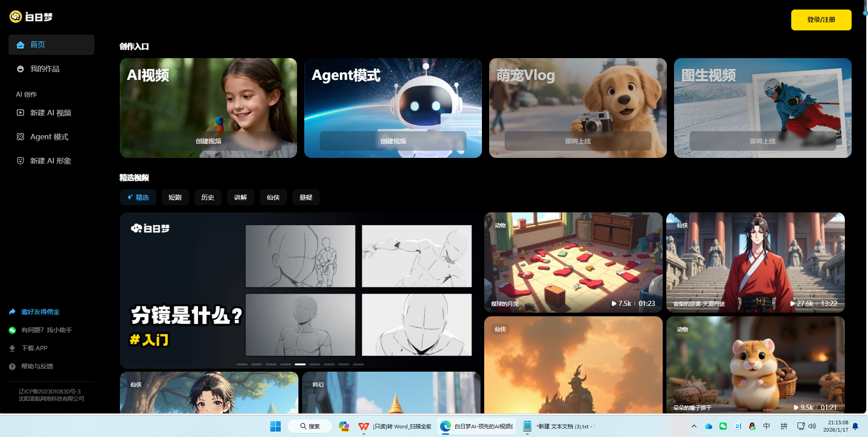
Task: Open the Notepad 新建 文本文档 (3).txt taskbar item
Action: (x=558, y=426)
